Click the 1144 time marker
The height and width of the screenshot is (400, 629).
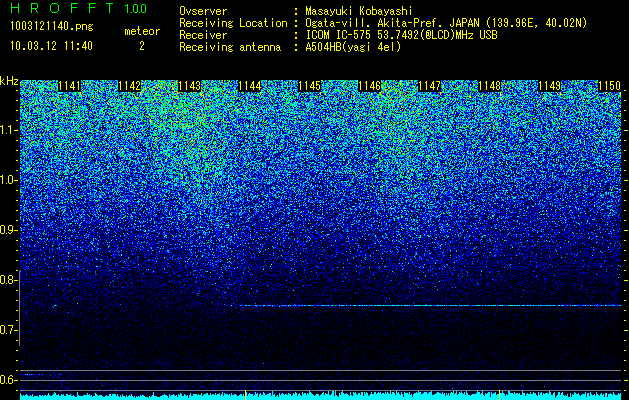(250, 86)
